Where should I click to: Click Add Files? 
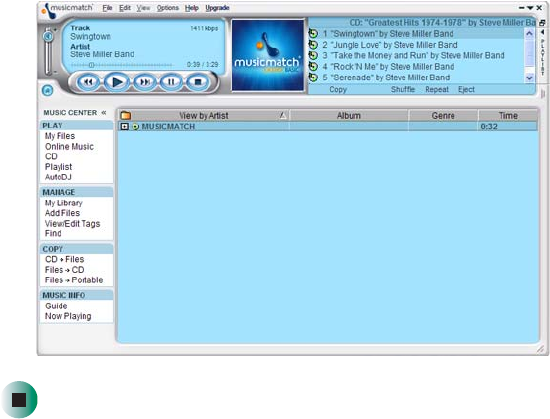(62, 213)
